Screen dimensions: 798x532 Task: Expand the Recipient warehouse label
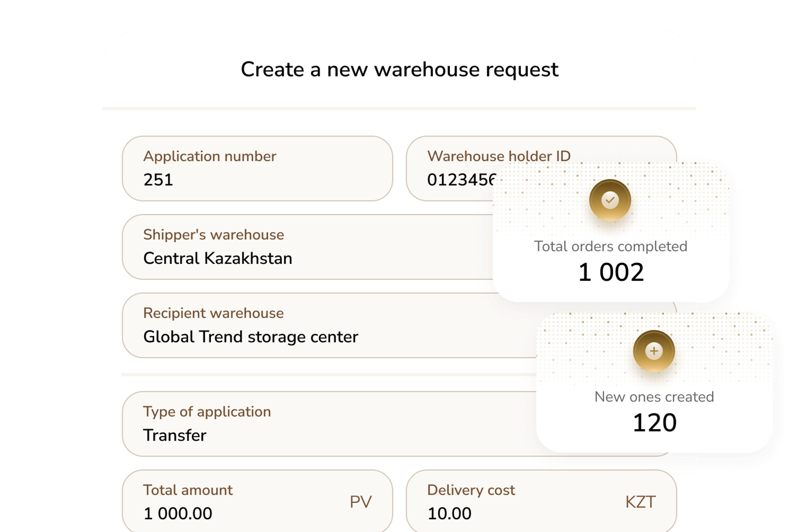[213, 313]
